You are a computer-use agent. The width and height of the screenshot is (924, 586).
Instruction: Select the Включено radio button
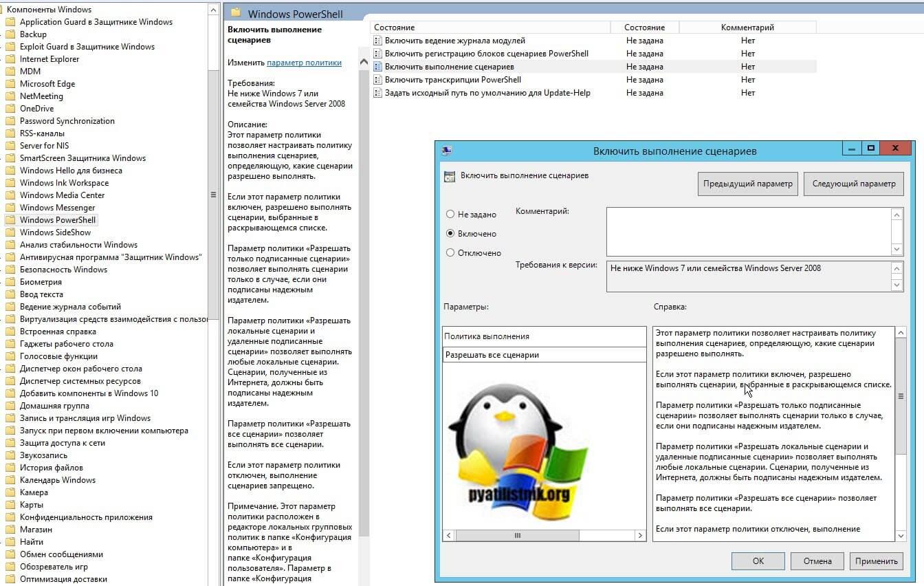(x=450, y=234)
